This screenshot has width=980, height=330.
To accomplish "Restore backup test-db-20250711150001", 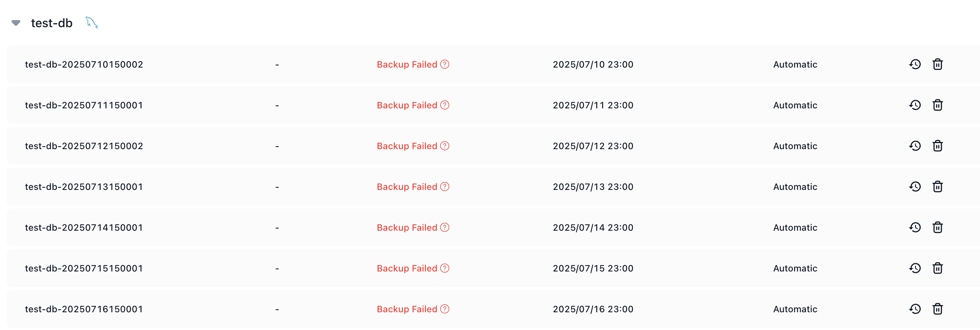I will pyautogui.click(x=915, y=105).
